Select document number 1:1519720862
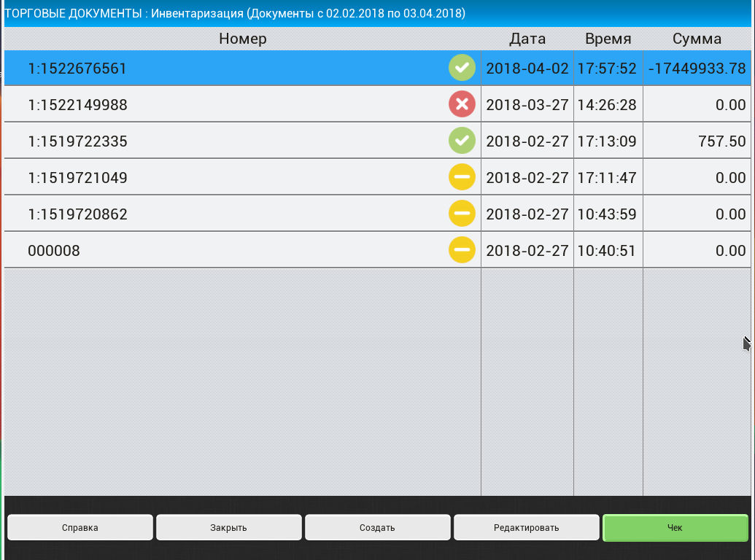The height and width of the screenshot is (560, 755). click(x=77, y=214)
